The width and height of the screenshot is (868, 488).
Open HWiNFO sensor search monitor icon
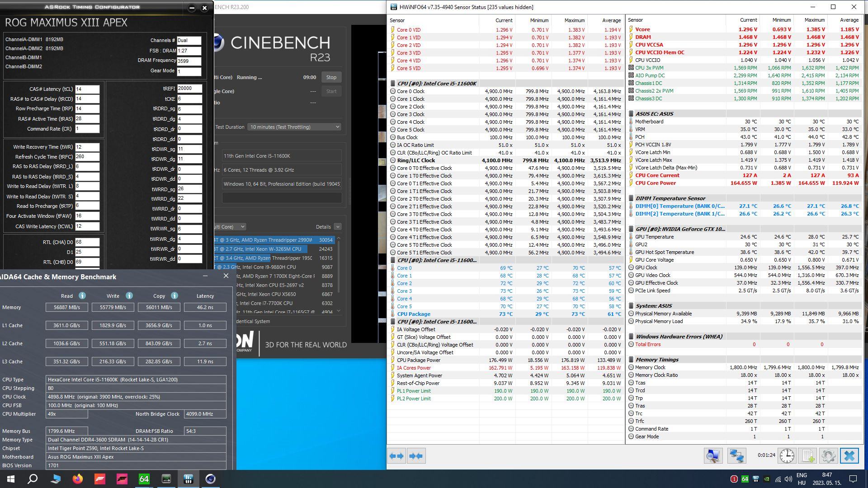point(713,455)
